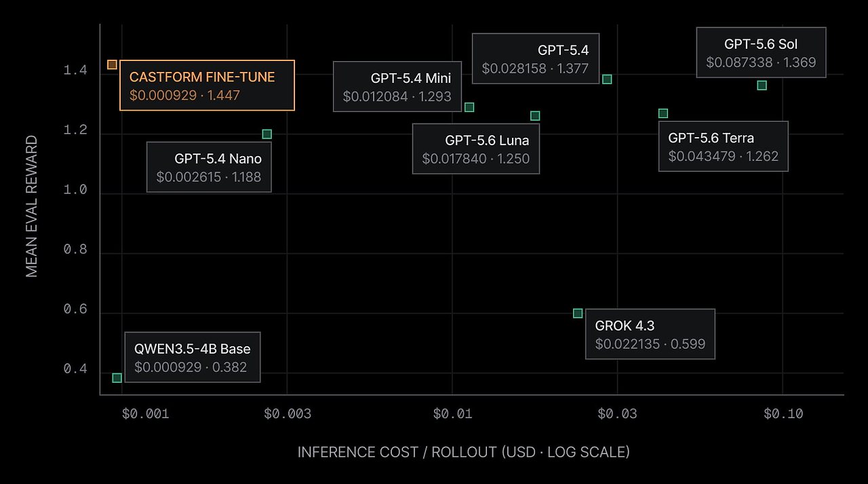868x484 pixels.
Task: Click the QWEN3.5-4B Base data marker
Action: click(117, 378)
